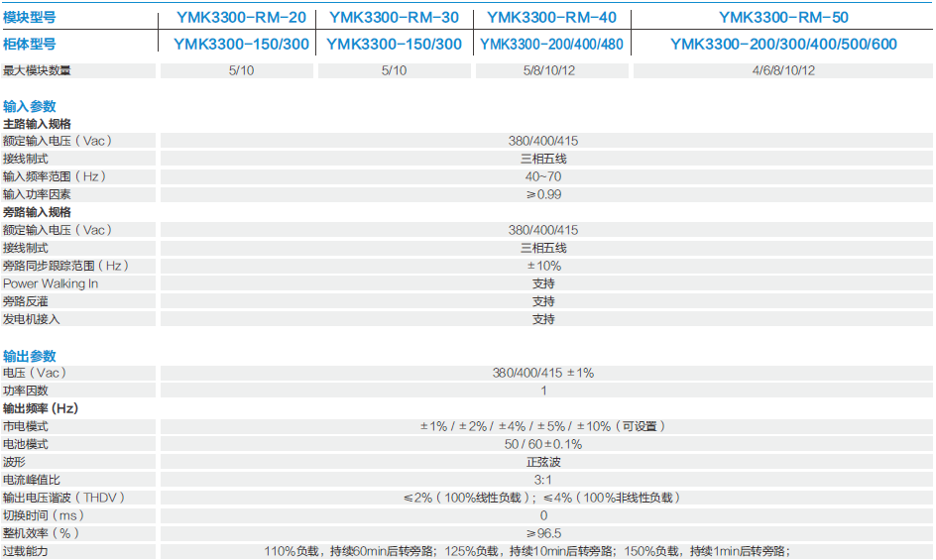Click the 过载能力 overload description text
936x560 pixels.
point(543,551)
